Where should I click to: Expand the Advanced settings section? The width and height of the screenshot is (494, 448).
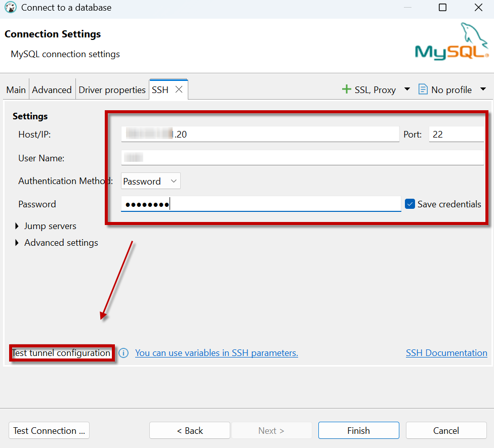17,243
